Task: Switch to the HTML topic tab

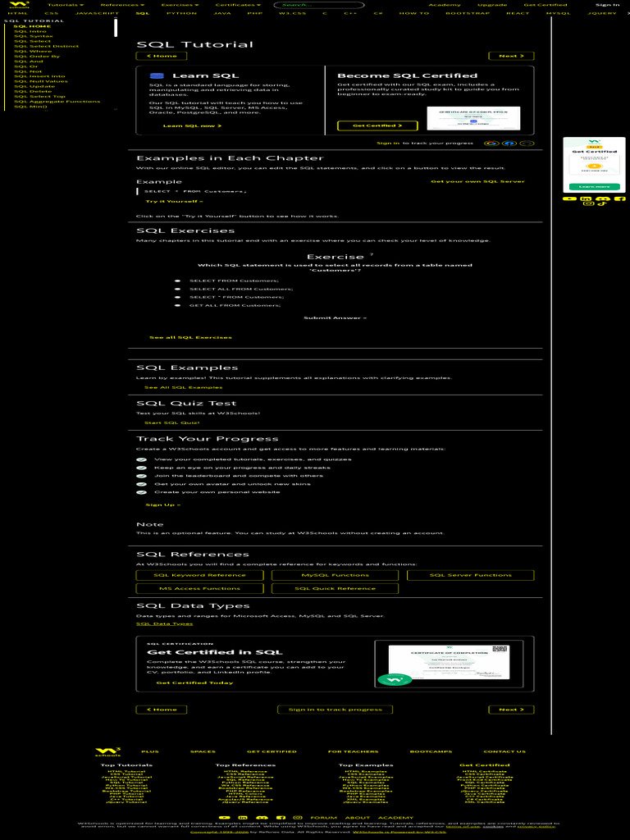Action: 18,13
